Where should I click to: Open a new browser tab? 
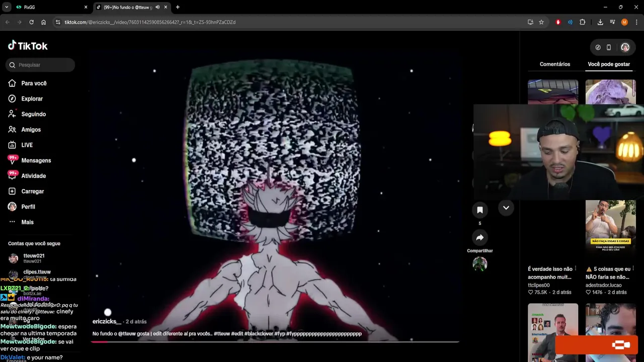[178, 7]
